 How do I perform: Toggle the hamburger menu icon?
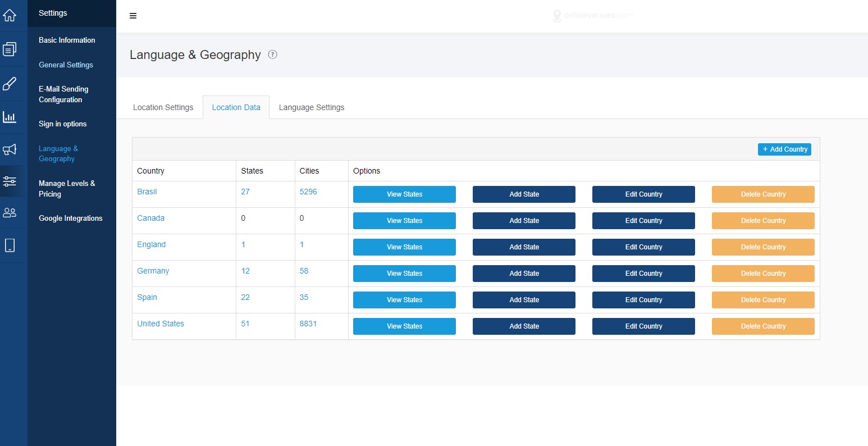click(x=133, y=16)
